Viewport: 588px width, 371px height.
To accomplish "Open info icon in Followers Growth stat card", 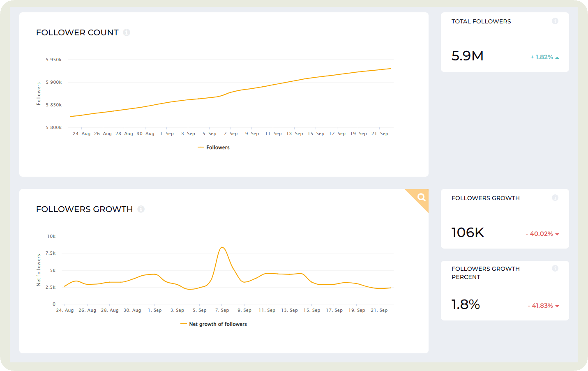I will [555, 198].
